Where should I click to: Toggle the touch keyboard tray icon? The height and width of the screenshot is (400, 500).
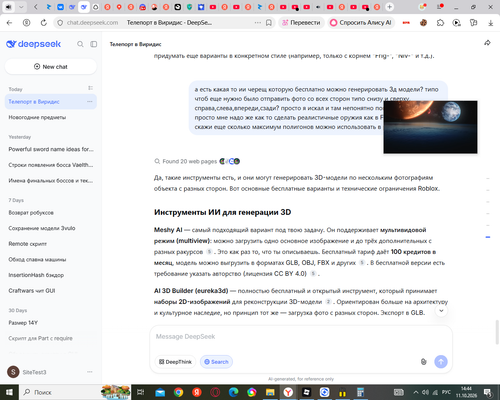tap(399, 392)
